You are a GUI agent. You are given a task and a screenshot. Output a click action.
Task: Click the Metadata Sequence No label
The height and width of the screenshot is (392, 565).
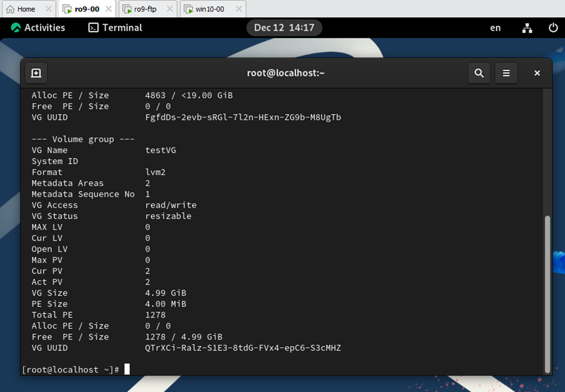[x=83, y=194]
